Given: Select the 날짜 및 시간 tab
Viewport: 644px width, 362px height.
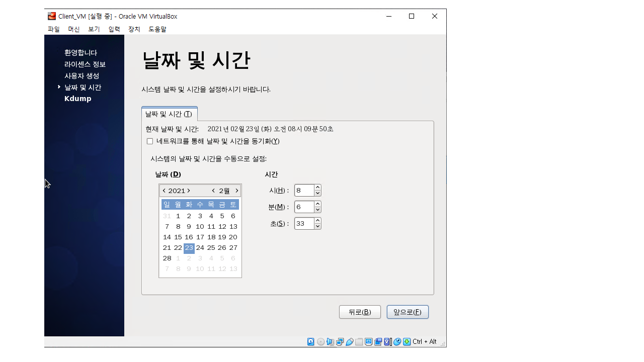Looking at the screenshot, I should [x=169, y=114].
